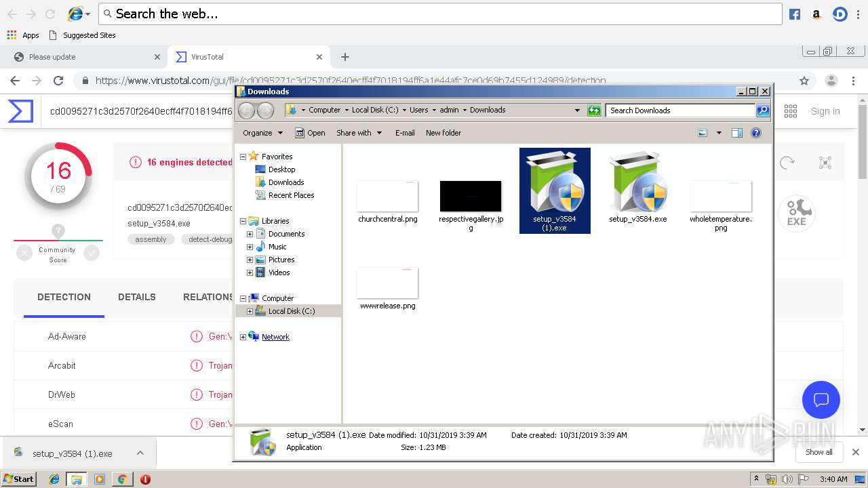
Task: Click Search the web input box
Action: point(440,14)
